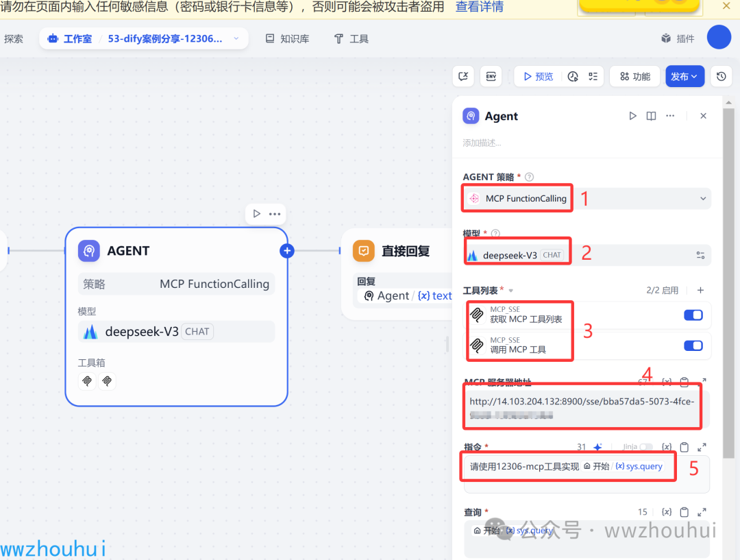Click the 策略 MCP FunctionCalling row in node
Viewport: 740px width, 560px height.
(177, 284)
